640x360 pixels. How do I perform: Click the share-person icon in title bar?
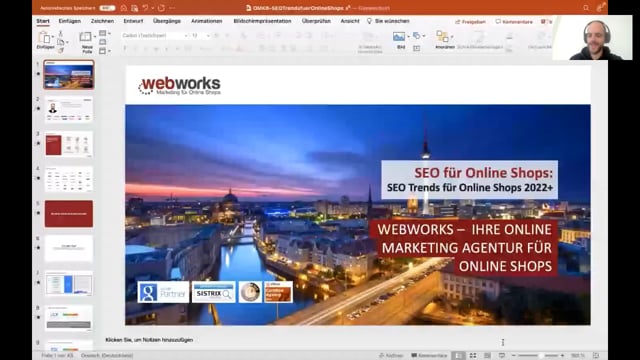[600, 7]
